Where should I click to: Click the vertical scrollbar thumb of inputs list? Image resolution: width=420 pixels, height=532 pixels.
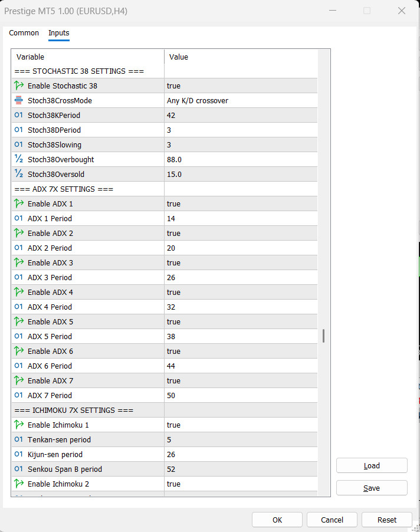(x=324, y=336)
